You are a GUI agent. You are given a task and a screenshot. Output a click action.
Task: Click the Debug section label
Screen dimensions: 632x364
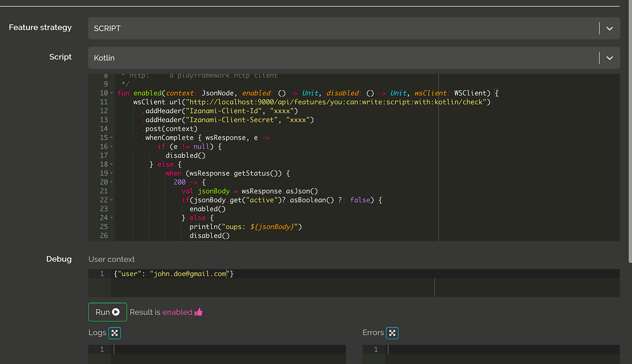[59, 259]
